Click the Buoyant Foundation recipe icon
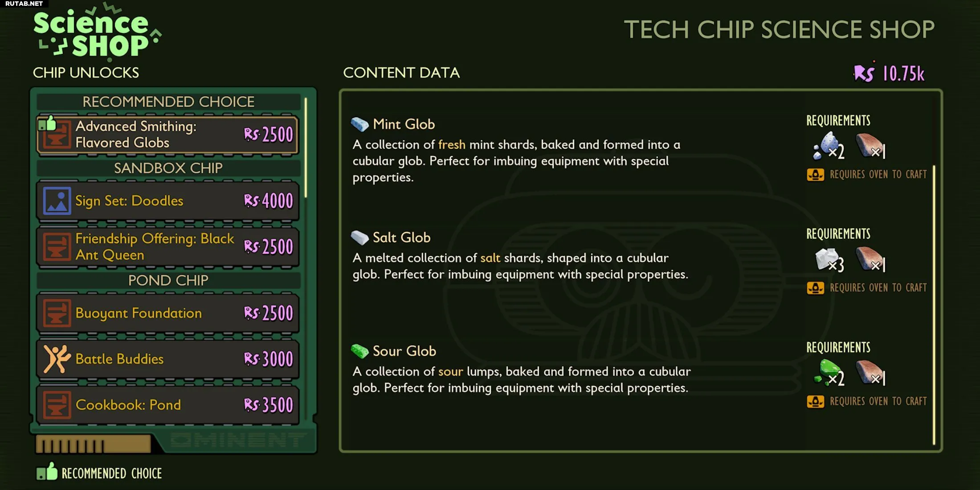The image size is (980, 490). pyautogui.click(x=57, y=313)
